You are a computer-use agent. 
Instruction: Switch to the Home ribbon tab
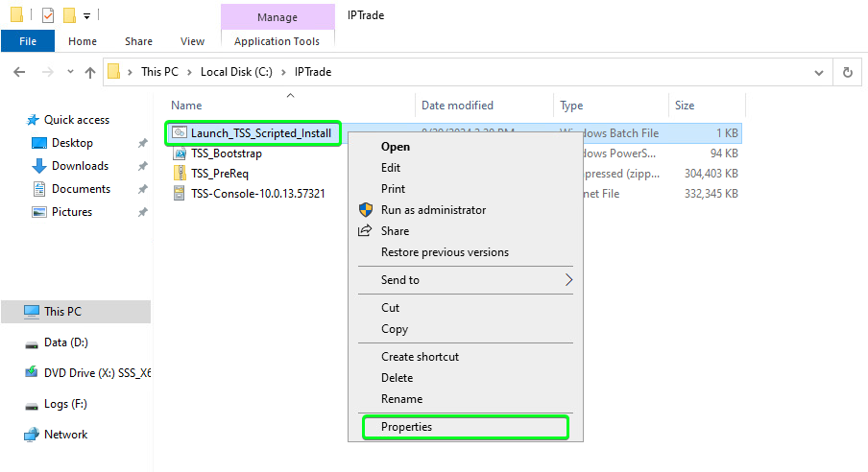click(83, 41)
